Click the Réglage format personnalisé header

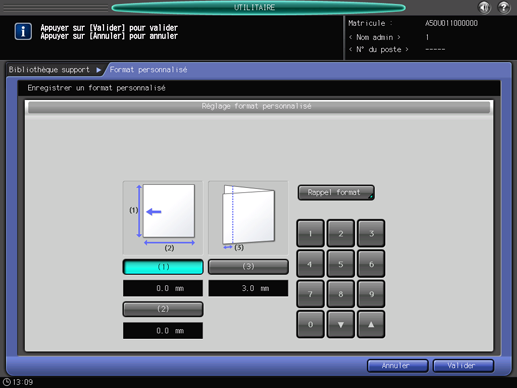[x=259, y=107]
